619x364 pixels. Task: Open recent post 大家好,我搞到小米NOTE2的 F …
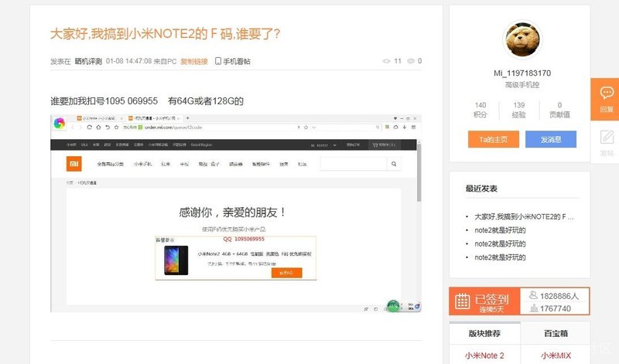[x=524, y=216]
